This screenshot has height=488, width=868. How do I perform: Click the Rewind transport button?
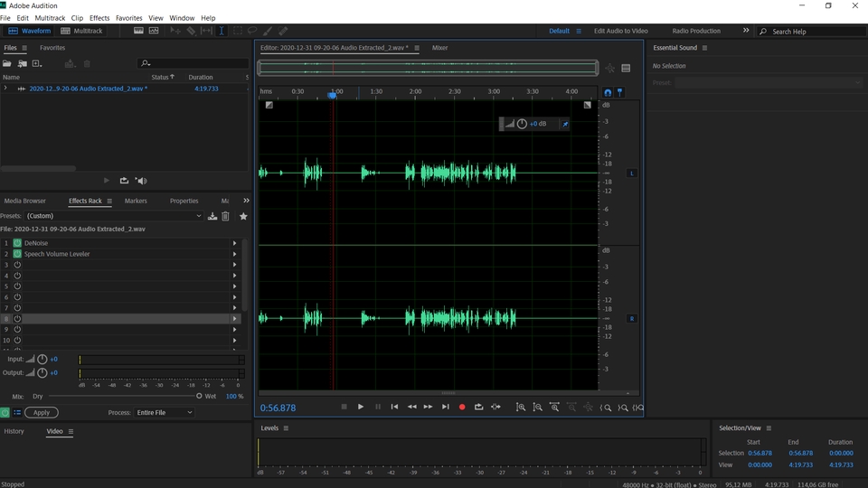pos(412,407)
